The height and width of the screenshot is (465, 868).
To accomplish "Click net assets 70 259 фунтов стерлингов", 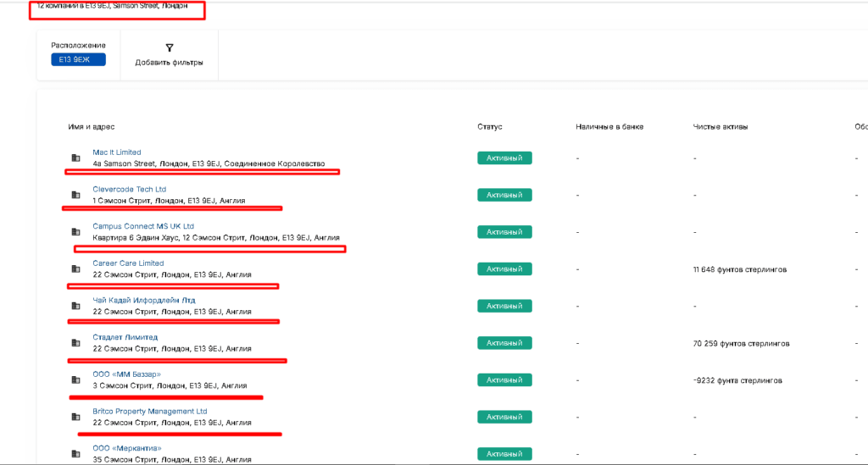I will pyautogui.click(x=741, y=344).
